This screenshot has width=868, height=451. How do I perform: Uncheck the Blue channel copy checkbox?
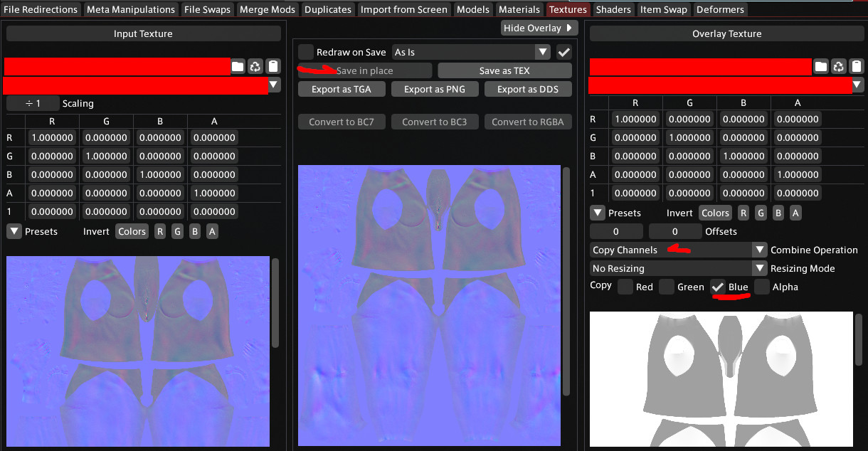718,287
